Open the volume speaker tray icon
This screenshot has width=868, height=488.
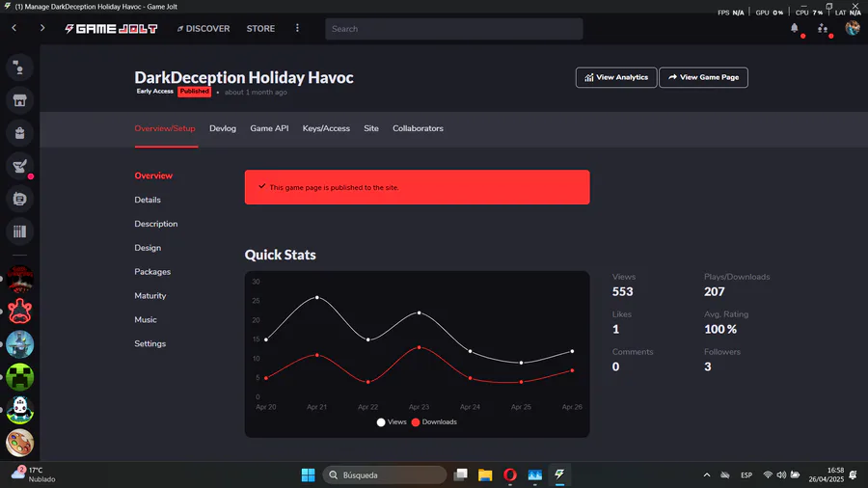[x=781, y=474]
